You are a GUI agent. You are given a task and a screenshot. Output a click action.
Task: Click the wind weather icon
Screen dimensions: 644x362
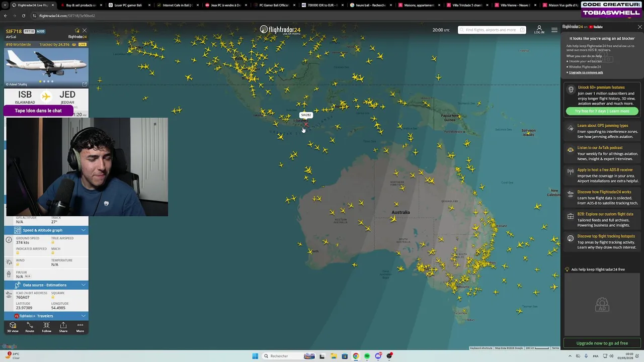9,262
